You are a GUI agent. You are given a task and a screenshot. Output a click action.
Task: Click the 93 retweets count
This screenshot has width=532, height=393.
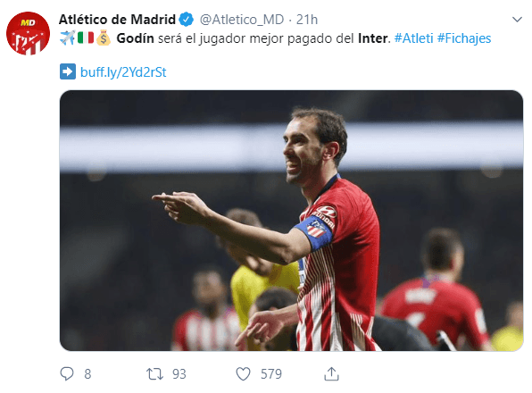click(x=179, y=374)
